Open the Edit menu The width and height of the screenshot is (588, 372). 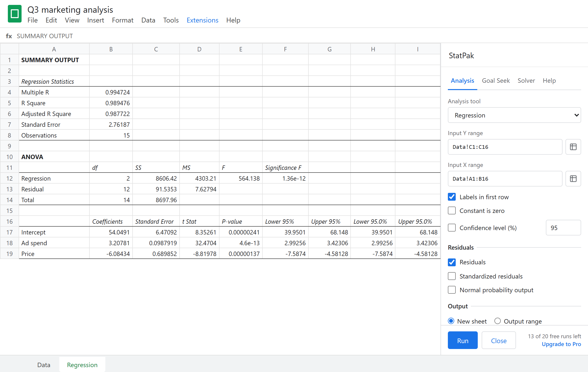(x=51, y=20)
